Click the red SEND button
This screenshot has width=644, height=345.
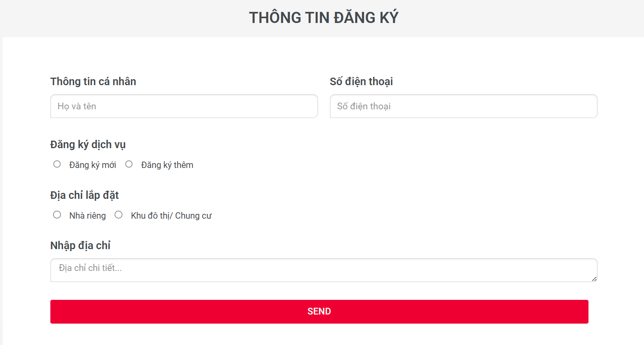click(x=319, y=311)
